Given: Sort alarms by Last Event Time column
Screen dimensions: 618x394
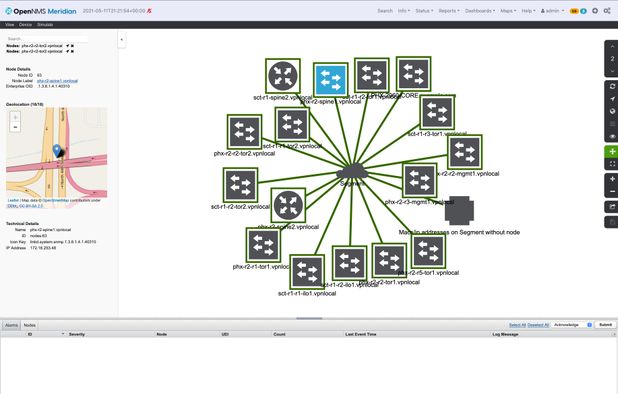Looking at the screenshot, I should pos(361,334).
